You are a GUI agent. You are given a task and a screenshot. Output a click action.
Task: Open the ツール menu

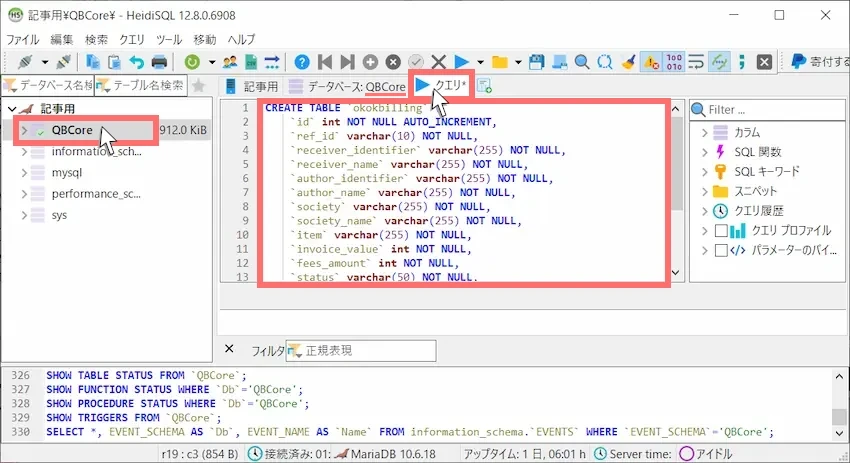pyautogui.click(x=169, y=40)
